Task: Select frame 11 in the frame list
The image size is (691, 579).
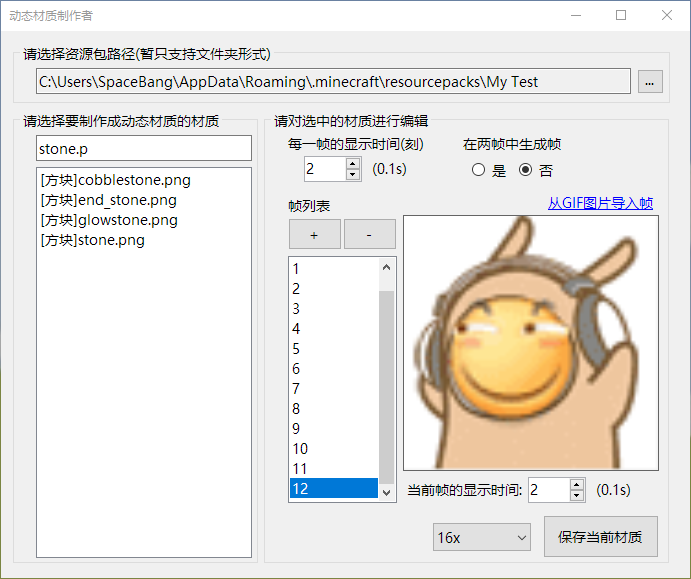Action: coord(334,468)
